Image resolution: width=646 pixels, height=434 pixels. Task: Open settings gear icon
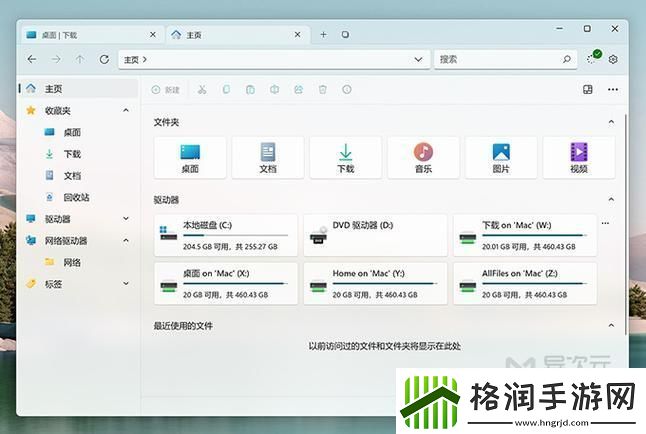(x=613, y=59)
